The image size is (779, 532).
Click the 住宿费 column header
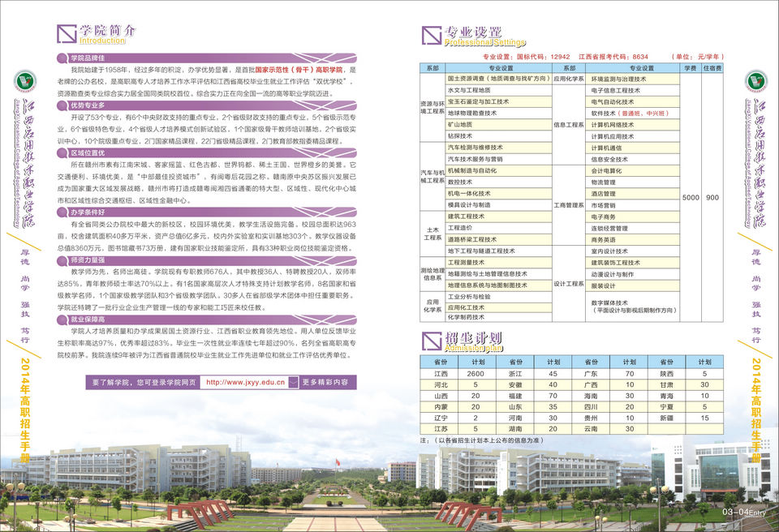click(712, 68)
